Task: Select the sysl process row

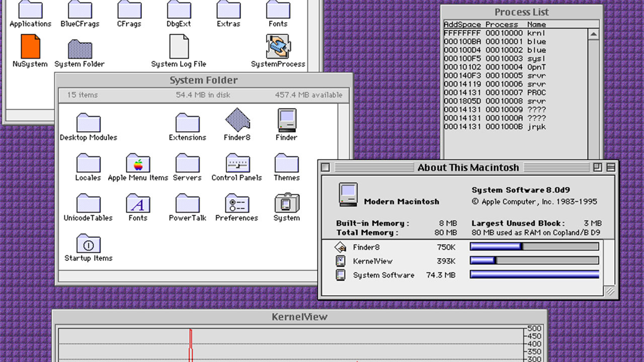Action: [x=515, y=59]
